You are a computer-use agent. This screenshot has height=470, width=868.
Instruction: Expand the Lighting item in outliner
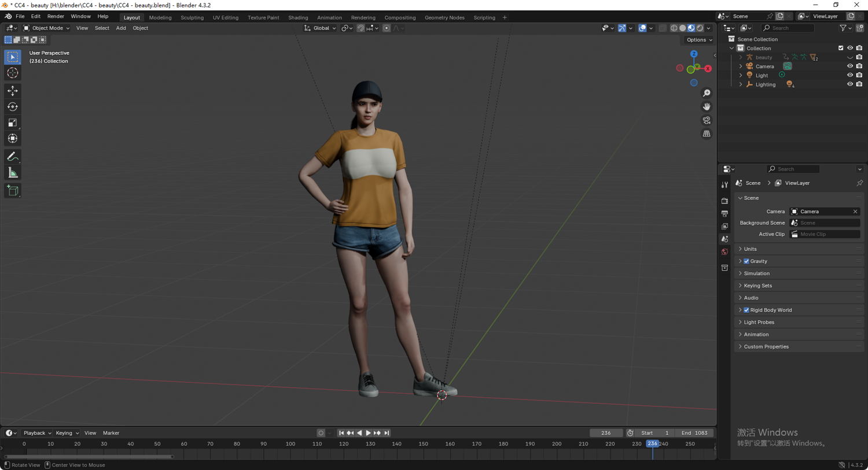click(741, 84)
